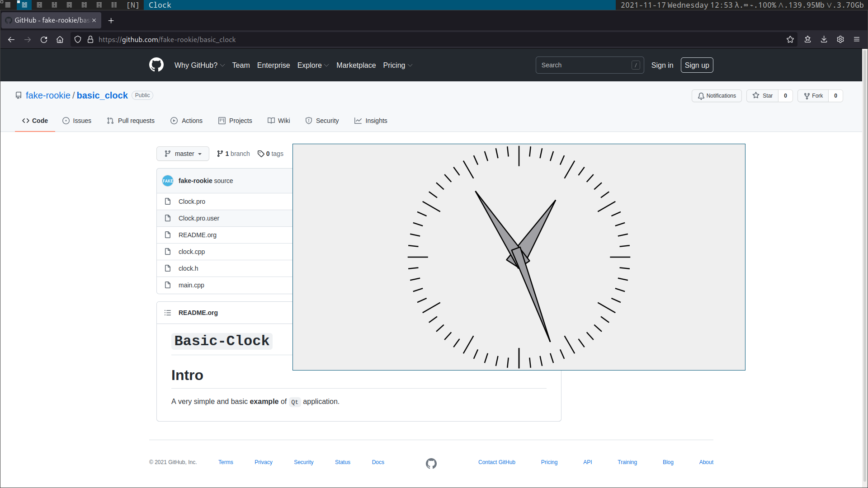Click the Code tab icon
Image resolution: width=868 pixels, height=488 pixels.
(26, 120)
